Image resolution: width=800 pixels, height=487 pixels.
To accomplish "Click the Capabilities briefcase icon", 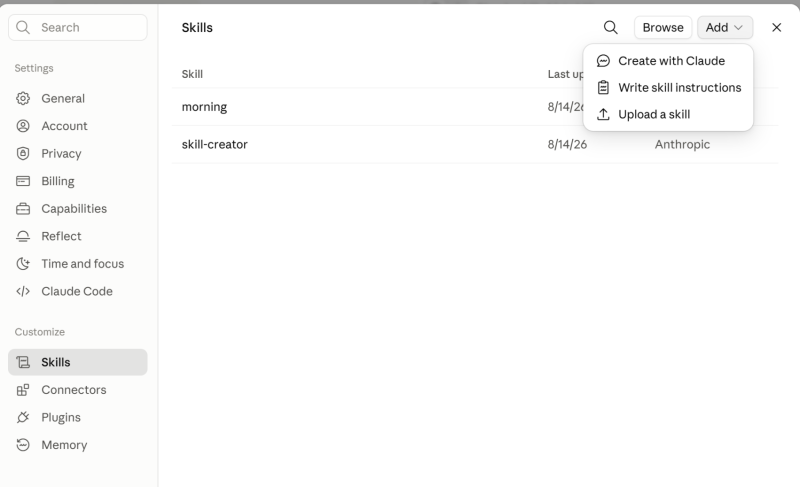I will pyautogui.click(x=23, y=209).
